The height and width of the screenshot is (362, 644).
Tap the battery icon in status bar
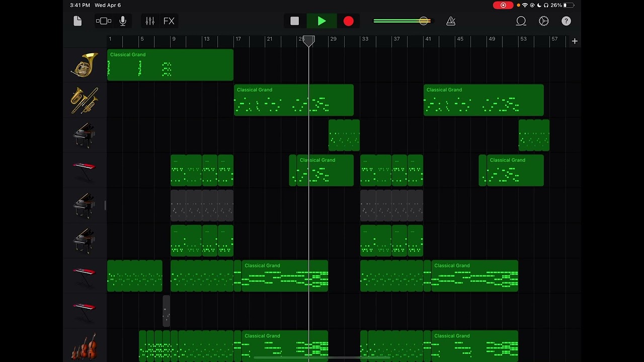569,5
